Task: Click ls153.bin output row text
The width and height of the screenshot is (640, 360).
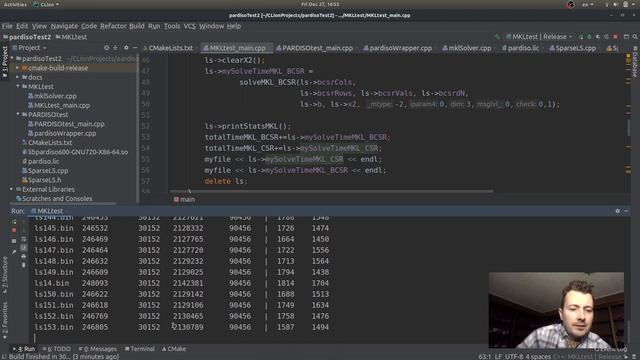Action: pyautogui.click(x=182, y=327)
